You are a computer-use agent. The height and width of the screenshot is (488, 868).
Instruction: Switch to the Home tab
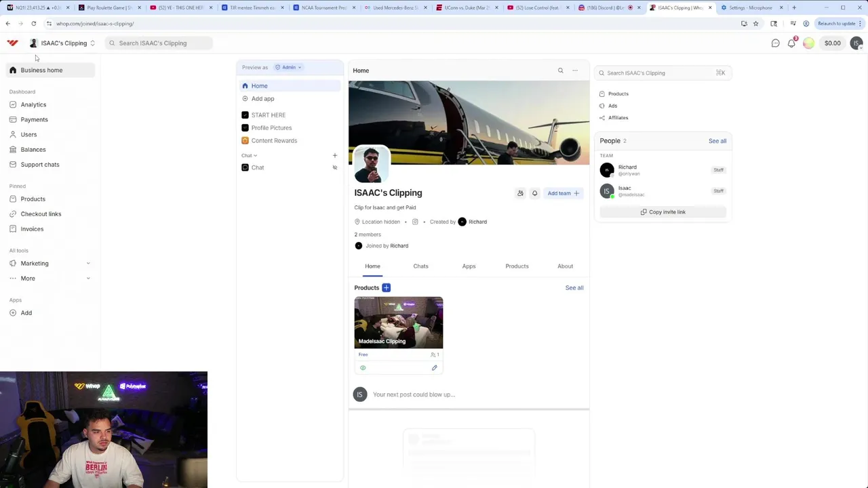pos(372,266)
